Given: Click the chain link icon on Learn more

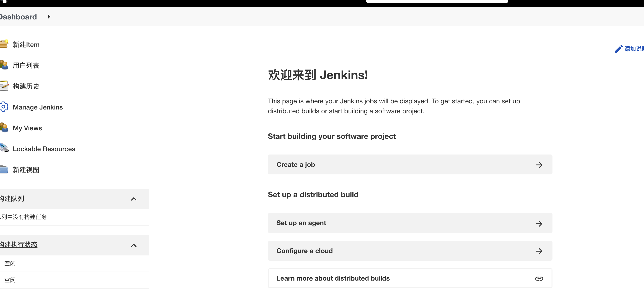Looking at the screenshot, I should pos(539,278).
